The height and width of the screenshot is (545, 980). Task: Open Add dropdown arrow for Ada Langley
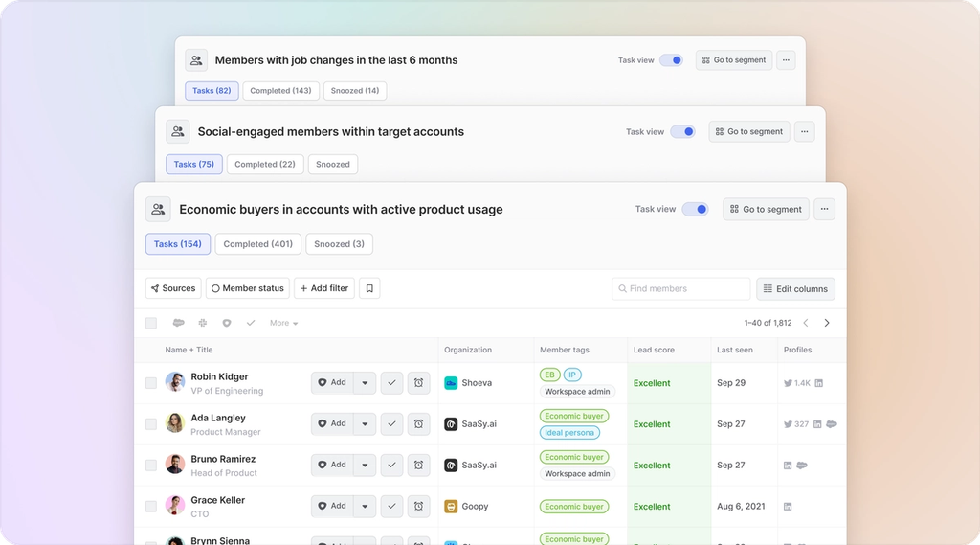[365, 423]
